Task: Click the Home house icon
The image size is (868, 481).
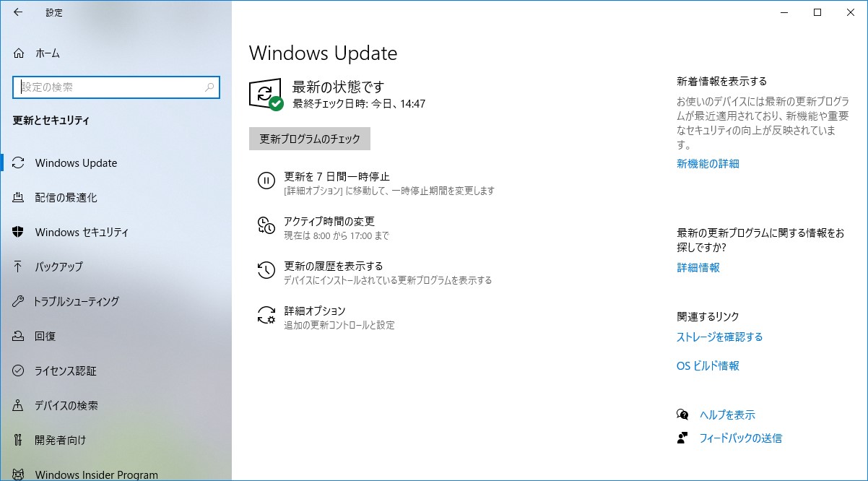Action: pos(19,53)
